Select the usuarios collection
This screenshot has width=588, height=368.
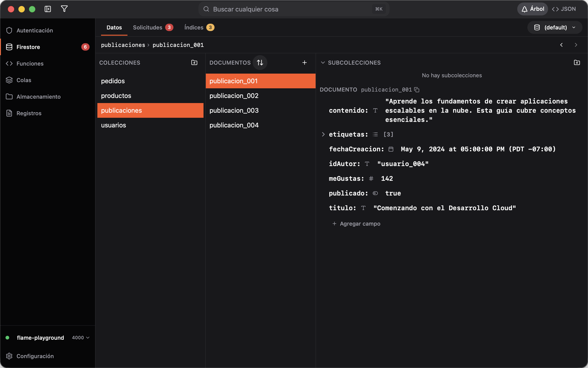coord(150,125)
